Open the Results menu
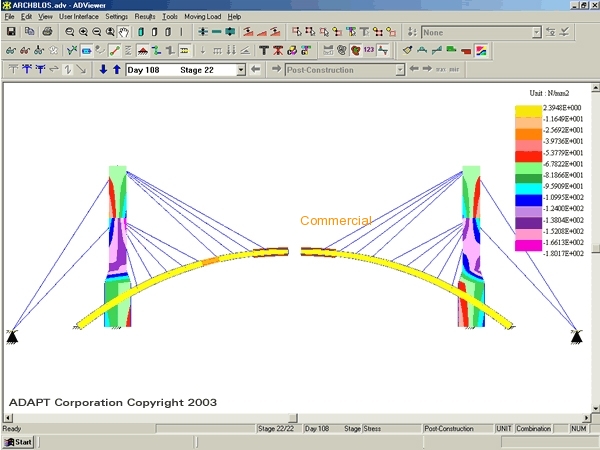The width and height of the screenshot is (600, 450). pyautogui.click(x=145, y=16)
